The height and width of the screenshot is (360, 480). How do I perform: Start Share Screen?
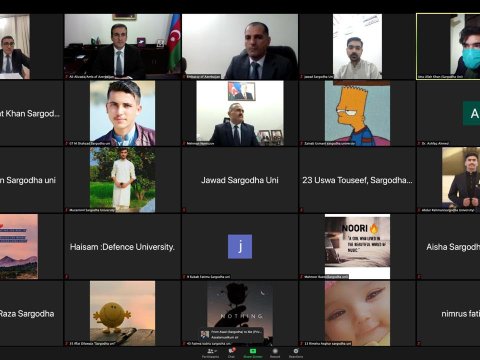coord(253,353)
